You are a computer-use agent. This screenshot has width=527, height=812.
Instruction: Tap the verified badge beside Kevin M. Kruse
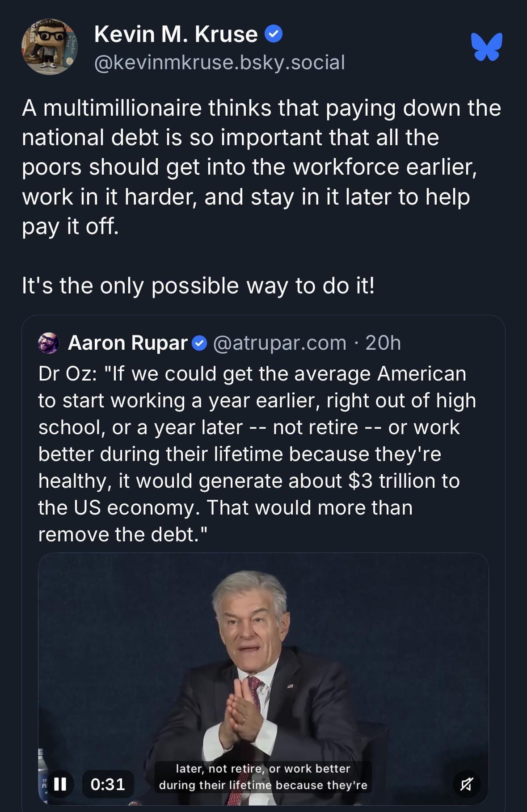coord(274,34)
